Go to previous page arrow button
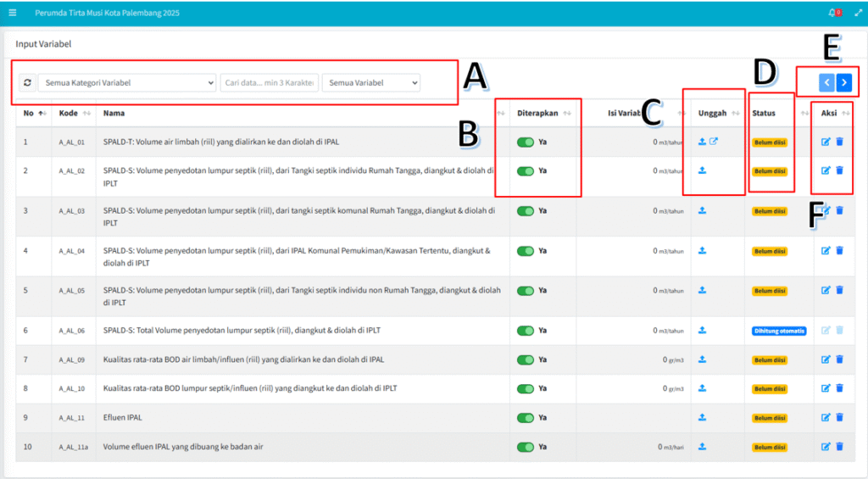This screenshot has width=868, height=479. [826, 82]
